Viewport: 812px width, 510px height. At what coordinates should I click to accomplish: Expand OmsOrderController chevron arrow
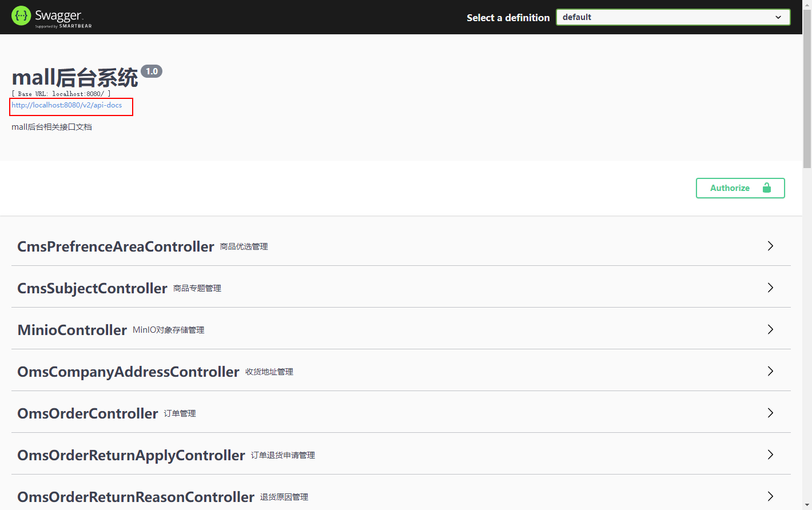point(770,413)
